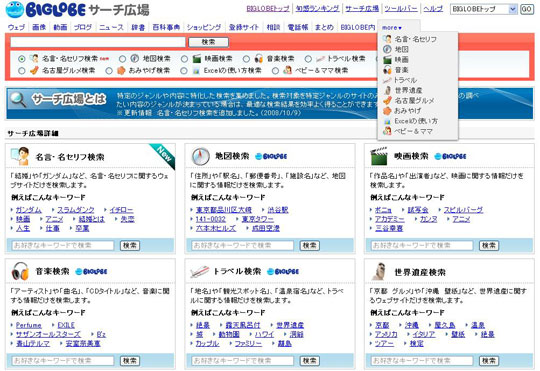Click the 名古屋グルメ shrimp icon in more menu
This screenshot has width=540, height=371.
tap(387, 101)
